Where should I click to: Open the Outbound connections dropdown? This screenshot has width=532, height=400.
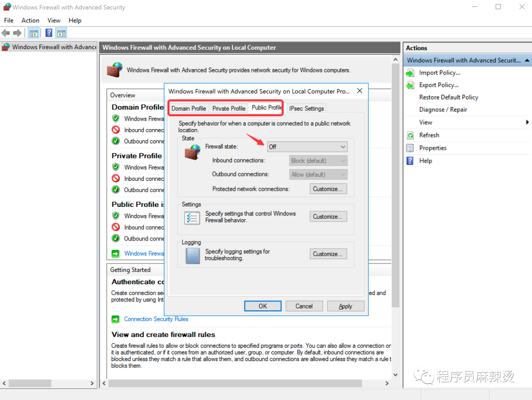tap(318, 174)
